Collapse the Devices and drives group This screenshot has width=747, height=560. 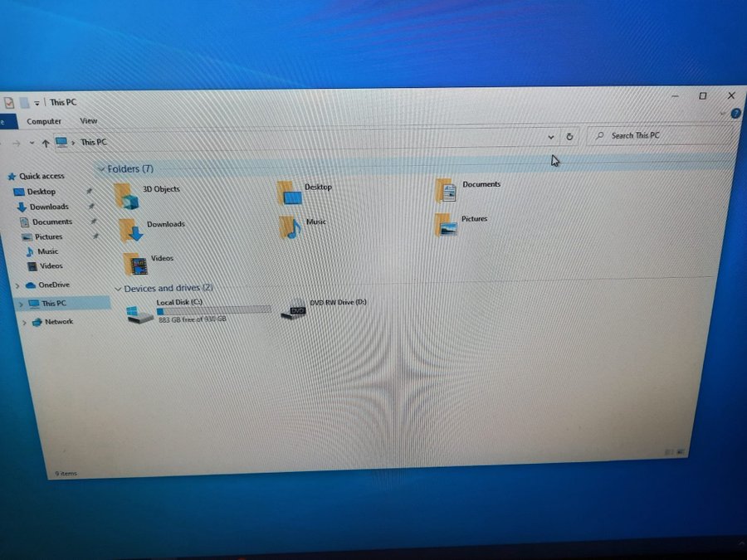point(117,289)
